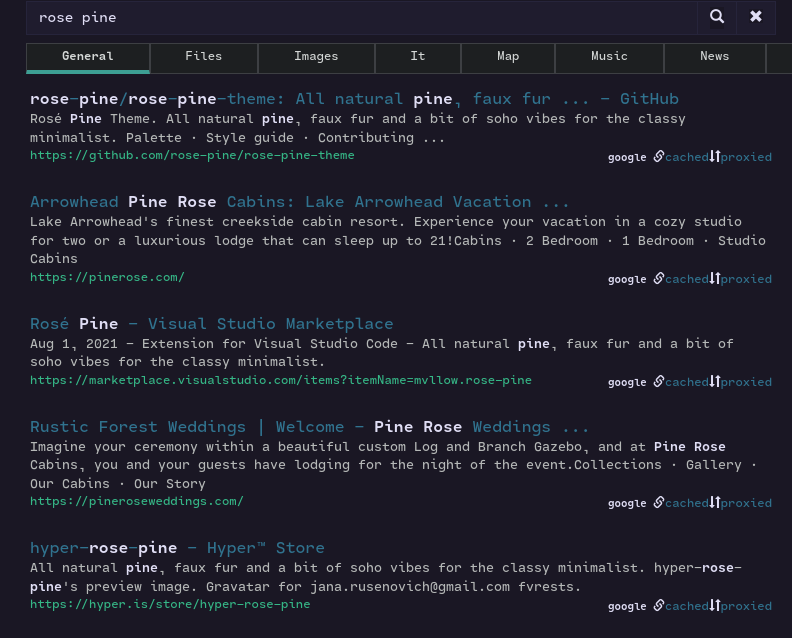792x638 pixels.
Task: Click the 'google' engine label on the pineroseweddings.com result
Action: click(x=627, y=504)
